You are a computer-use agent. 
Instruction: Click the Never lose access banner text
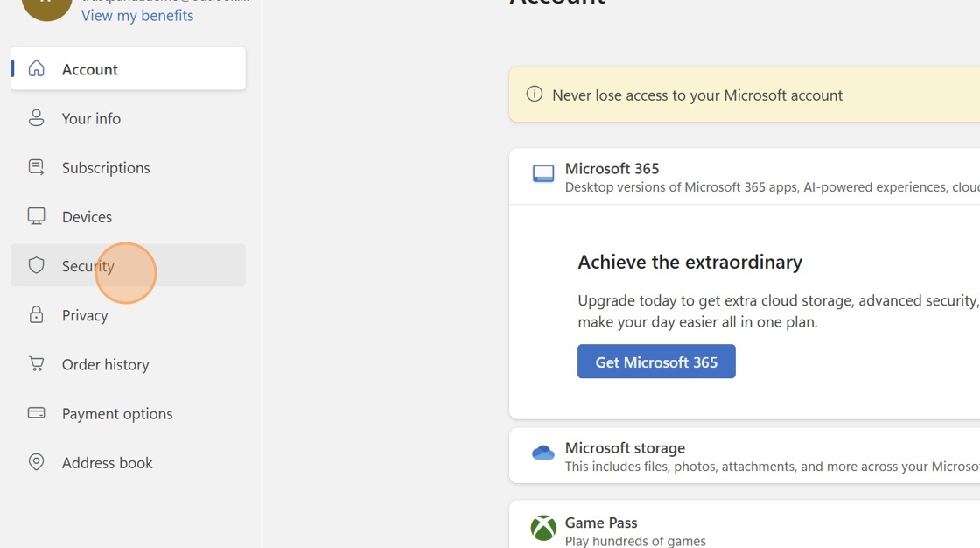point(696,95)
